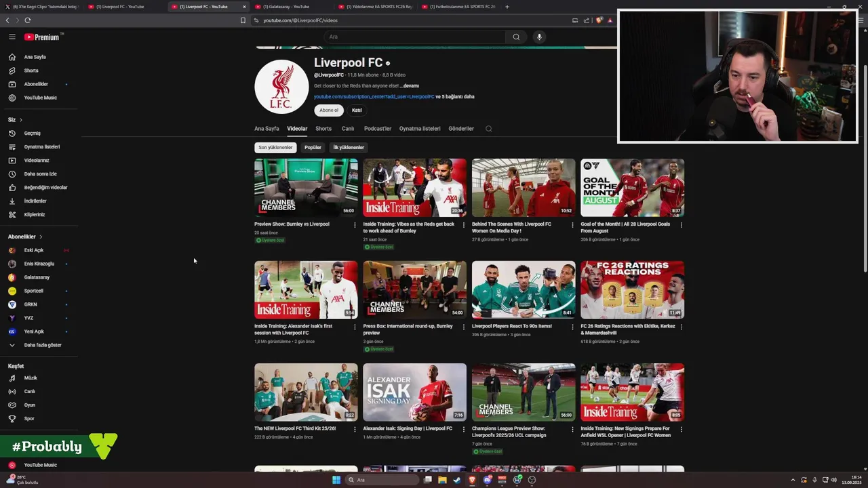Open options menu for Preview Show video
This screenshot has height=488, width=868.
pyautogui.click(x=355, y=225)
